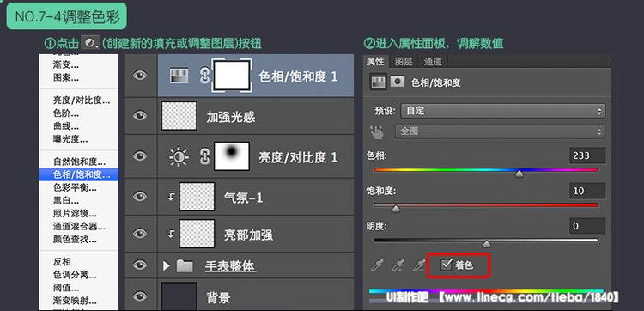This screenshot has height=311, width=644.
Task: Click the Hue/Saturation adjustment layer icon
Action: coord(179,76)
